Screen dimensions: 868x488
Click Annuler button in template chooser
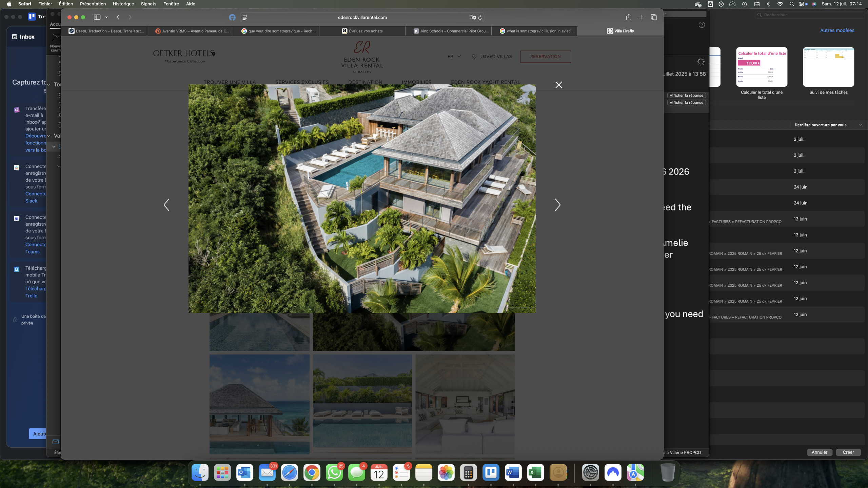pyautogui.click(x=820, y=452)
